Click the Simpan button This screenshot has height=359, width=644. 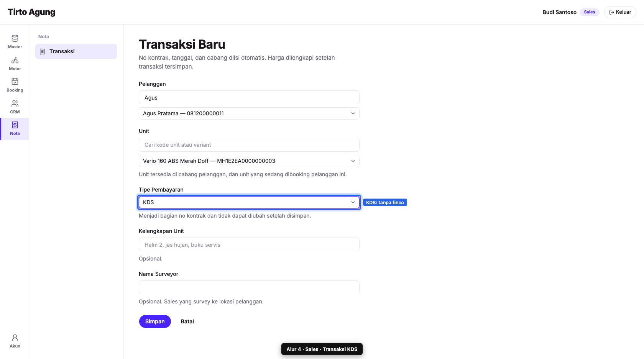tap(155, 321)
